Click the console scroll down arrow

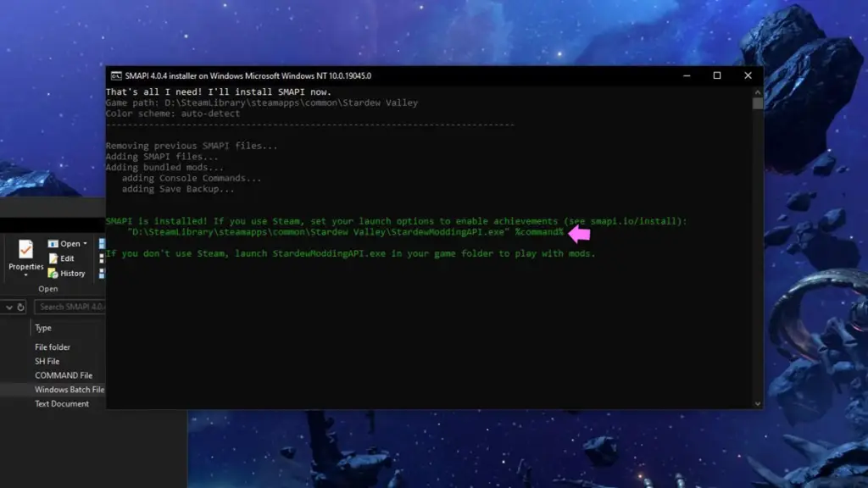coord(757,404)
